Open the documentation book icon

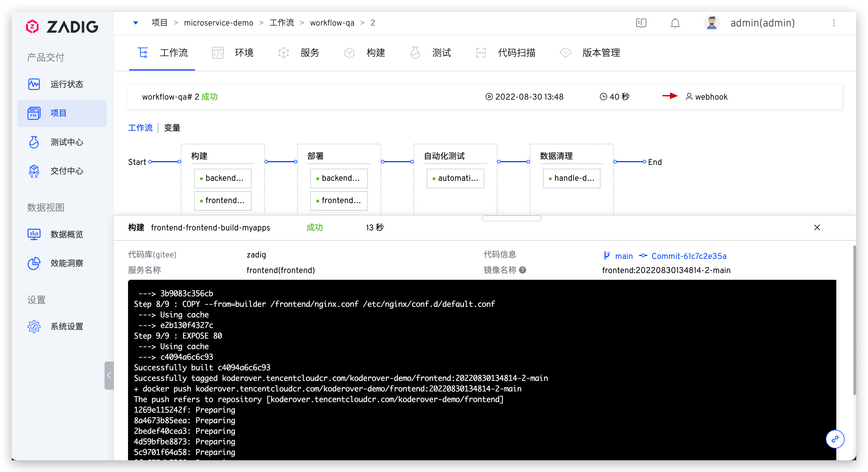641,23
